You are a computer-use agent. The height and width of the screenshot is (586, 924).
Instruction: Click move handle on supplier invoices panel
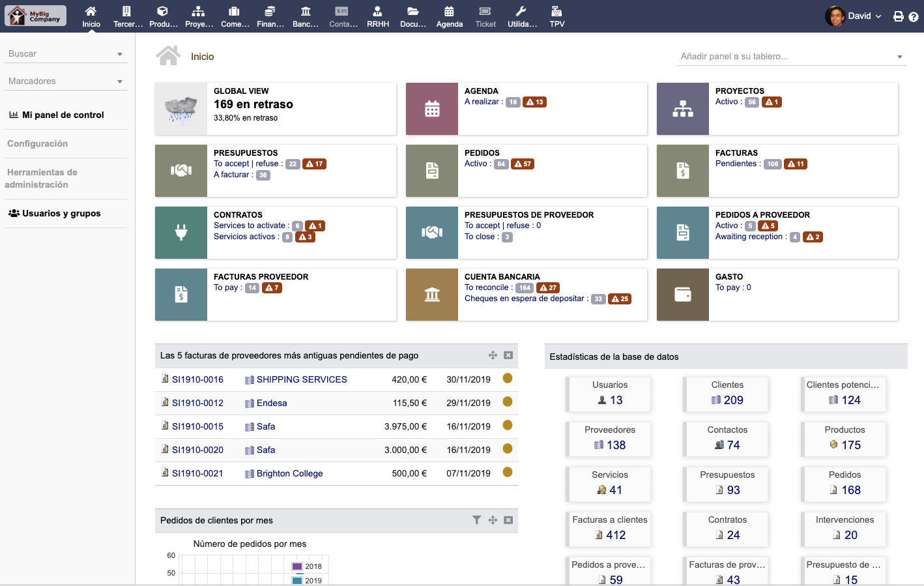[x=493, y=355]
